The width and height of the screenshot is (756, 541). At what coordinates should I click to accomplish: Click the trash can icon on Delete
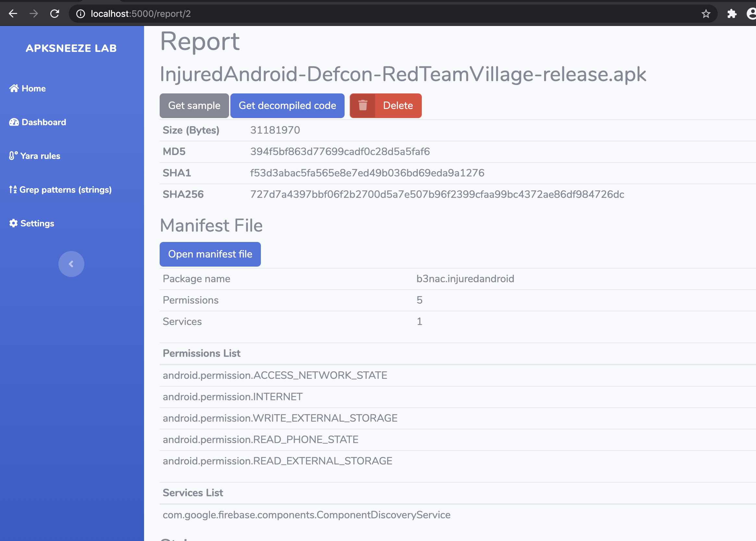click(x=362, y=106)
